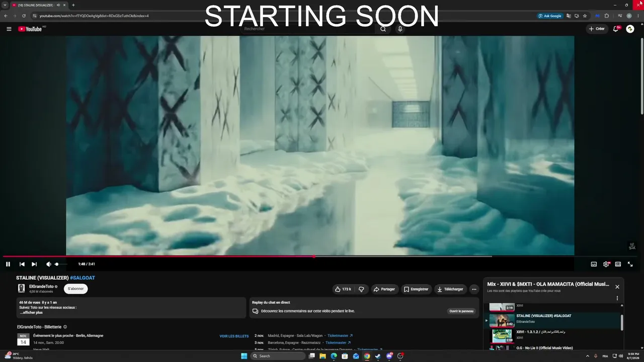Bookmark this page with the star
644x362 pixels.
pos(585,16)
